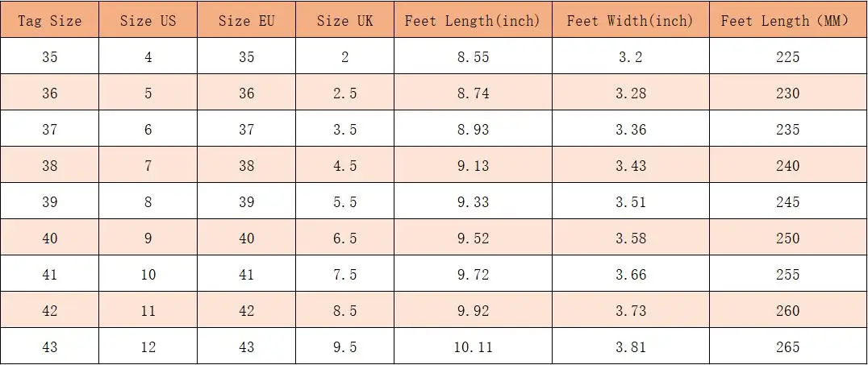Click the 10.11 inch length cell
Viewport: 868px width, 365px height.
(473, 347)
